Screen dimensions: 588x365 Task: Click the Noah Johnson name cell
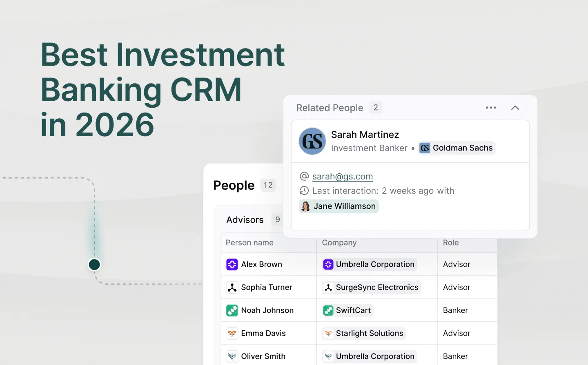coord(269,310)
